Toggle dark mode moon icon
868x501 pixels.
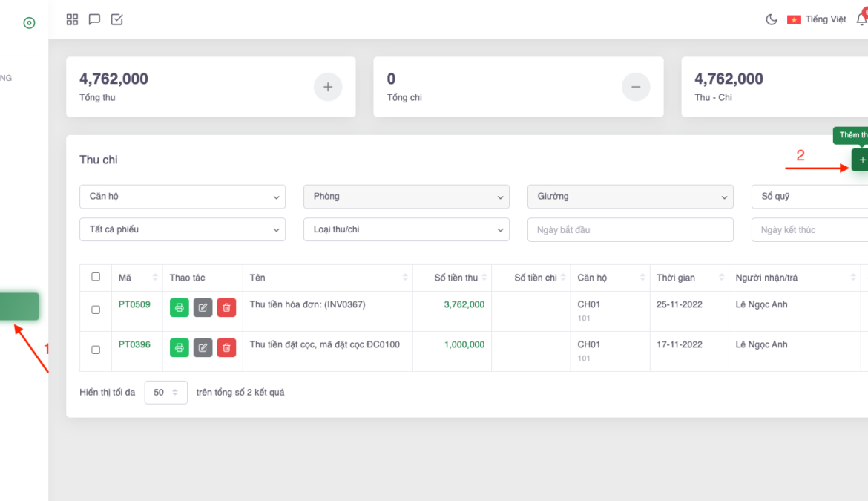pos(772,20)
